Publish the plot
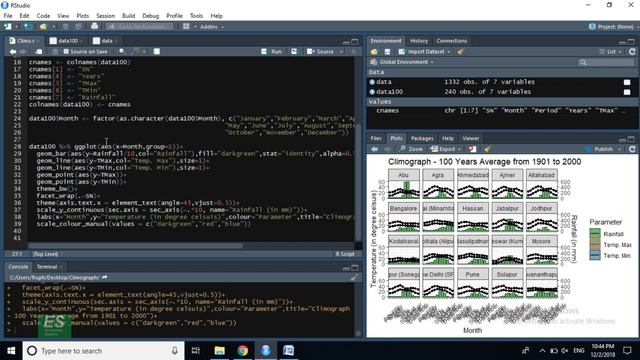 tap(600, 149)
